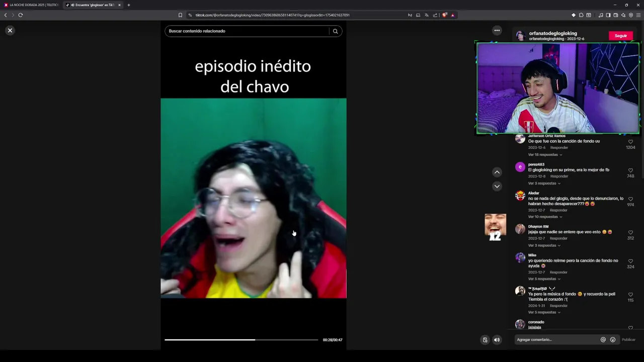Screen dimensions: 644x362
Task: Expand 'Ver 18 respuestas' replies
Action: click(x=545, y=155)
